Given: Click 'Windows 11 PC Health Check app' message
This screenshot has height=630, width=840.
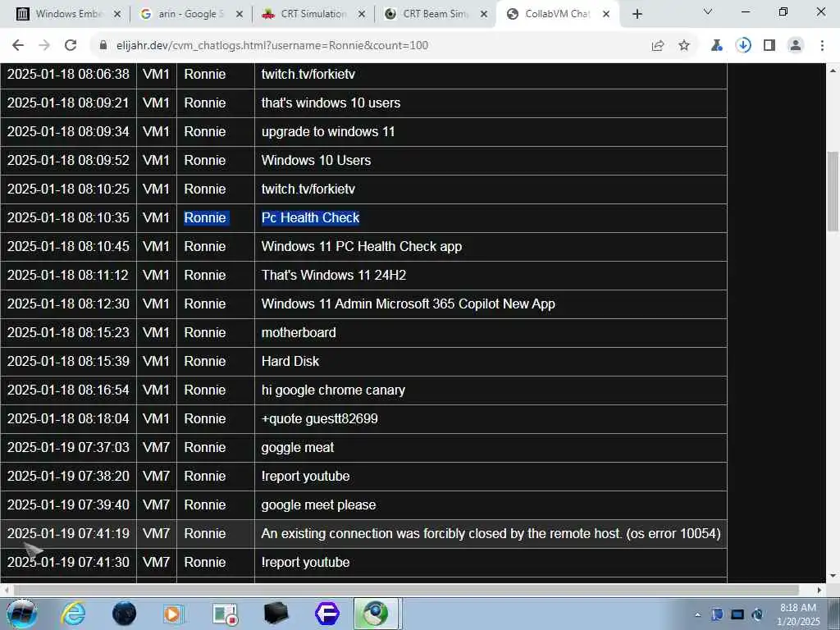Looking at the screenshot, I should [362, 246].
